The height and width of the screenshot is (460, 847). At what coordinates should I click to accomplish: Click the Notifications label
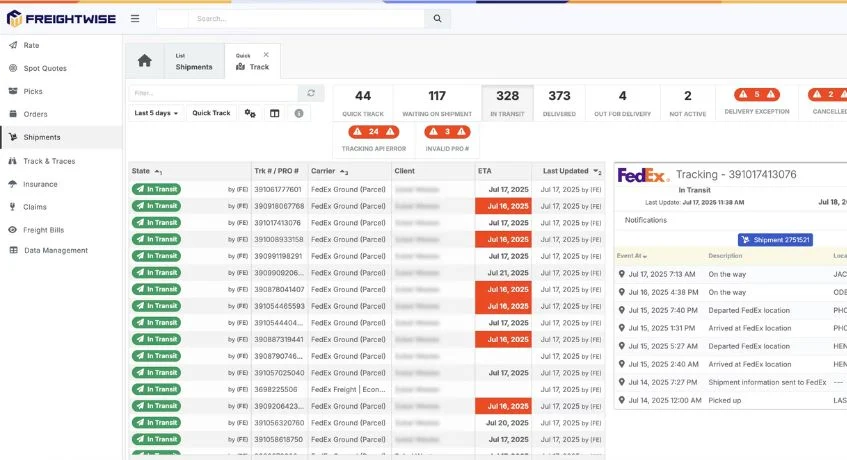pyautogui.click(x=646, y=220)
